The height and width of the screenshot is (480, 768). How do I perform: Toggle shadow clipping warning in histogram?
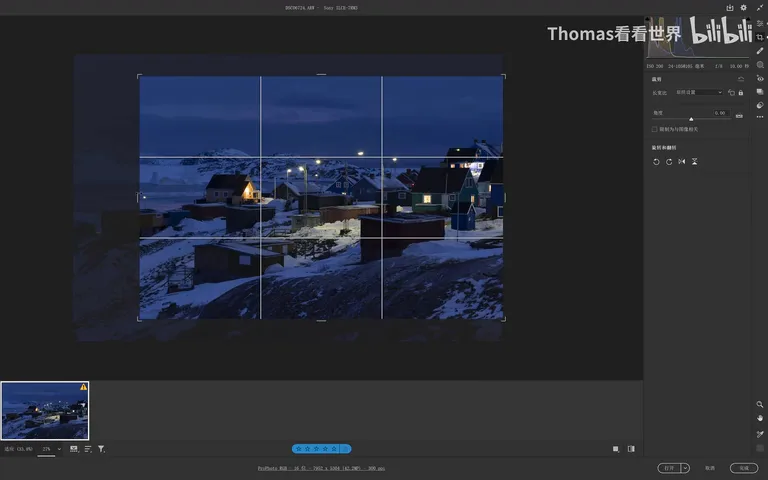(648, 19)
